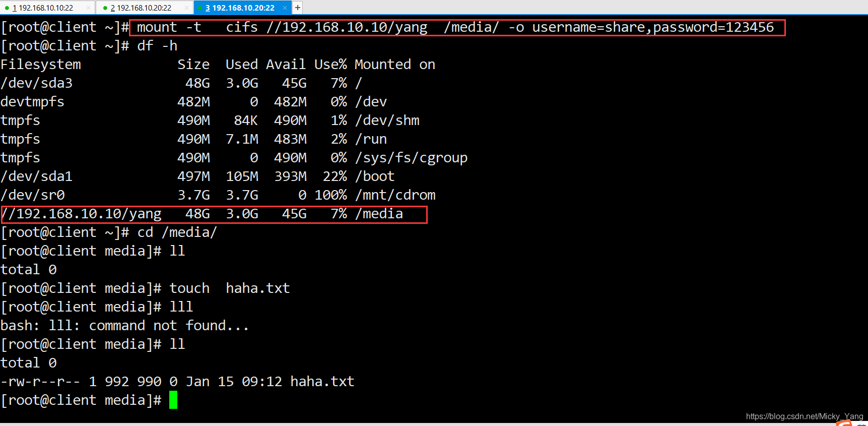The height and width of the screenshot is (426, 868).
Task: Click the '/dev/sda1' filesystem entry
Action: tap(36, 176)
